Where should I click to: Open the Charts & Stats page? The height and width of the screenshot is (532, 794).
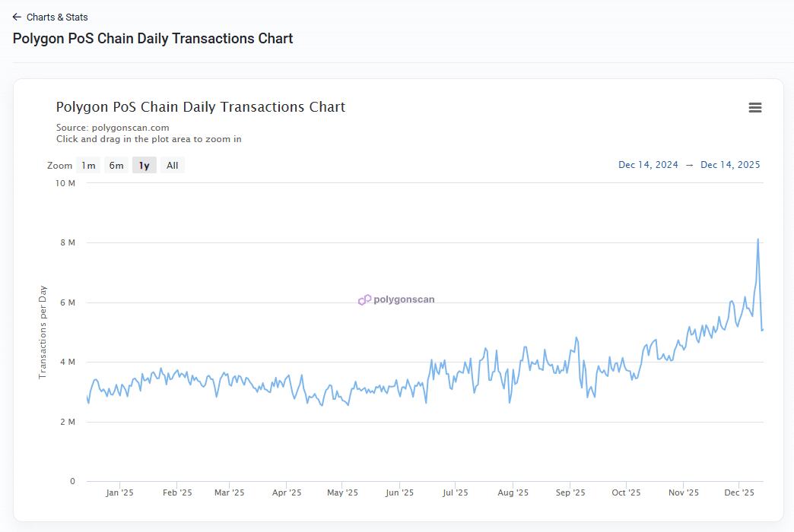tap(56, 17)
